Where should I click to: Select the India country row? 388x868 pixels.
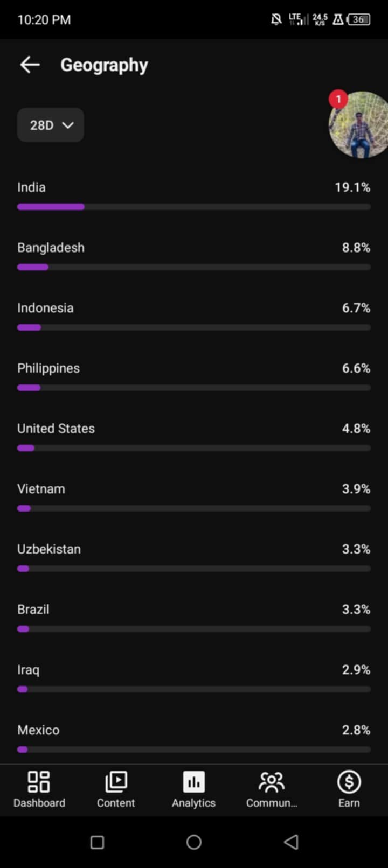point(194,196)
